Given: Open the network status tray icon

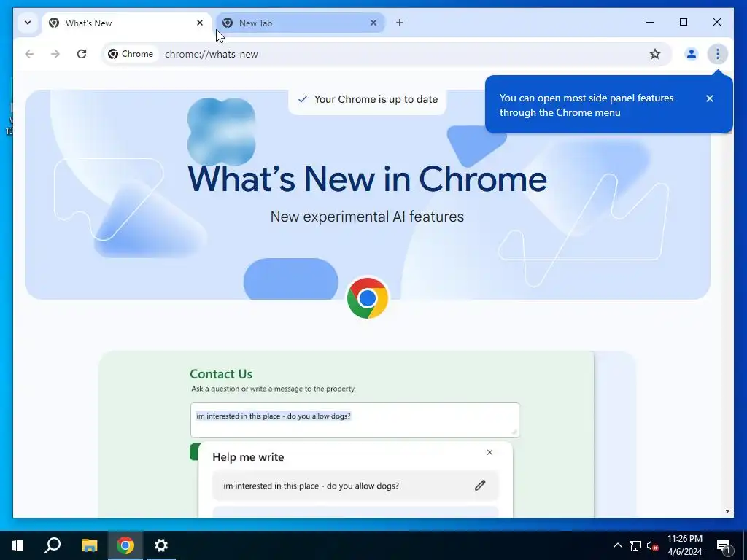Looking at the screenshot, I should (x=635, y=545).
